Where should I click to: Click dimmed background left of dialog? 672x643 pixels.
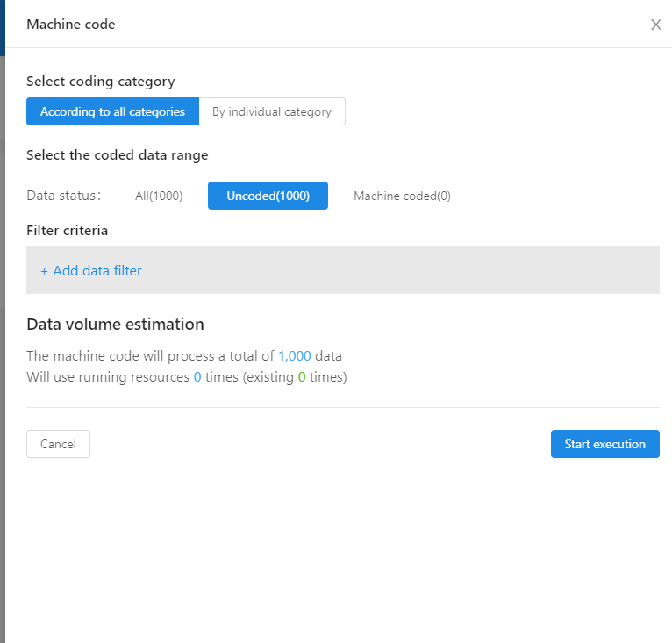(x=2, y=351)
